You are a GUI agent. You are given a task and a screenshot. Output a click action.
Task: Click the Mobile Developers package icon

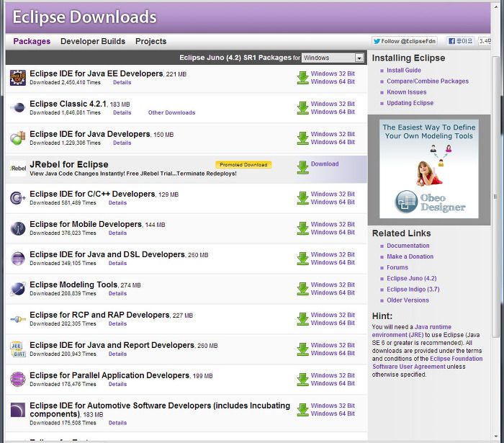coord(18,228)
